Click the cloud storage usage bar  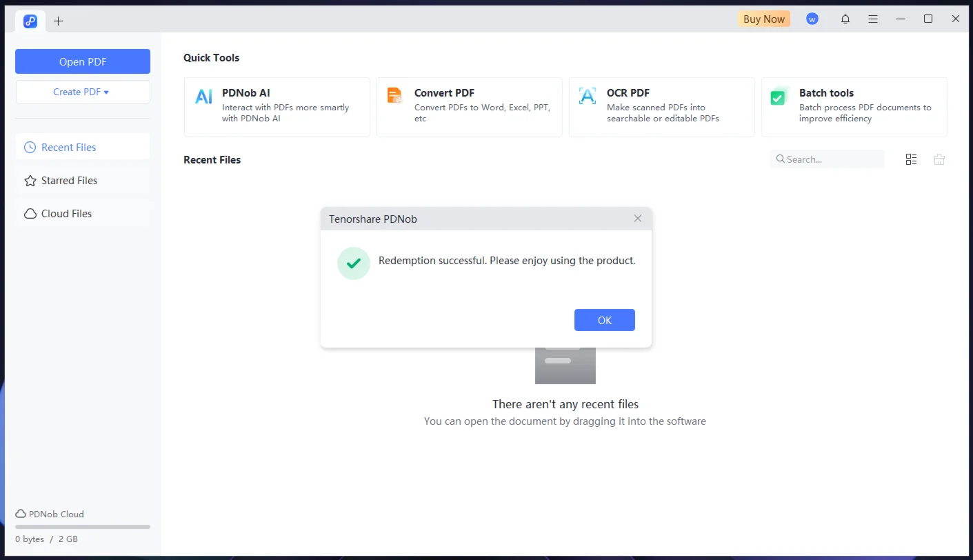click(x=83, y=527)
